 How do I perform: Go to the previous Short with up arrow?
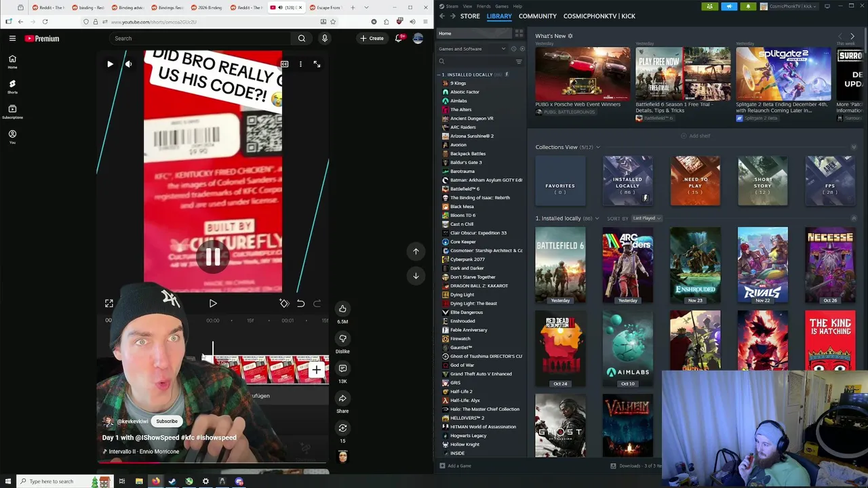click(416, 251)
